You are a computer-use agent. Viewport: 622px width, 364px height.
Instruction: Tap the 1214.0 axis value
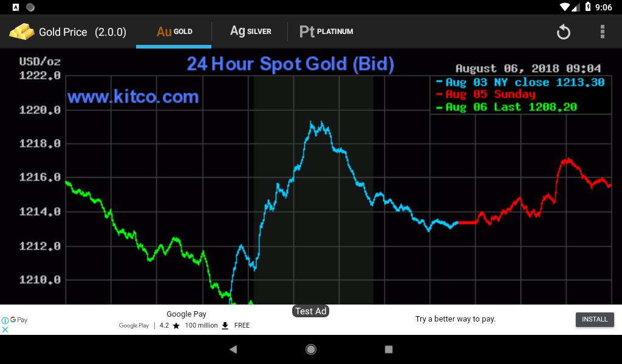tap(39, 212)
